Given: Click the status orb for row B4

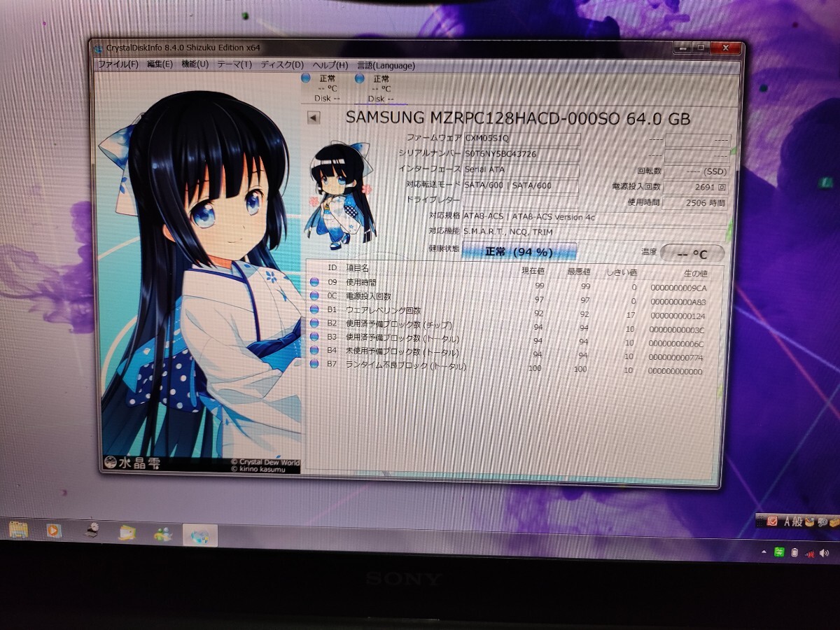Looking at the screenshot, I should click(314, 350).
